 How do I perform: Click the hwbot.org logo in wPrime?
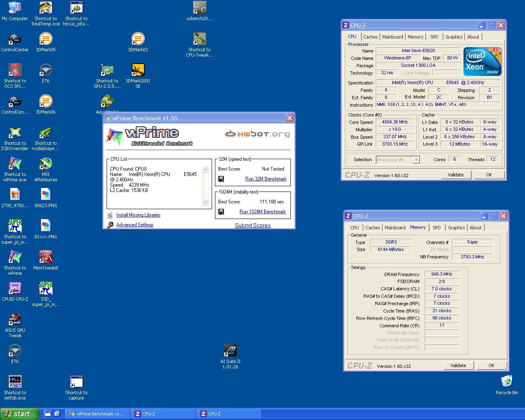tap(258, 134)
